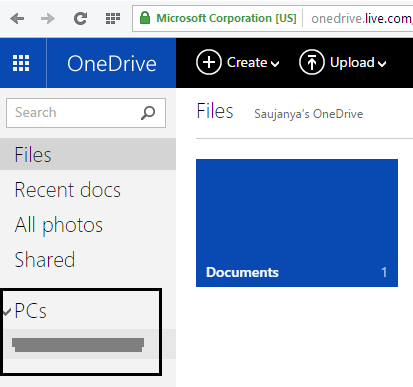Click the OneDrive logo text
This screenshot has width=413, height=387.
coord(112,63)
